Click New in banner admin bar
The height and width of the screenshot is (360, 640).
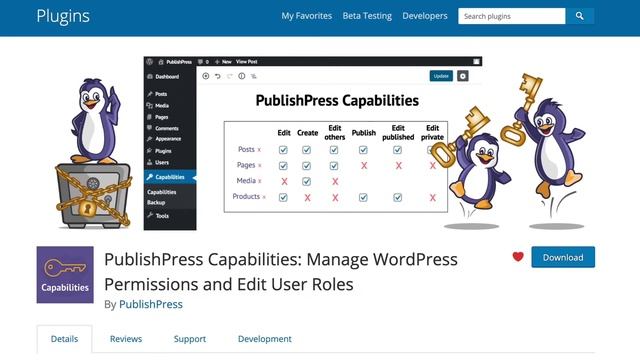(x=227, y=62)
